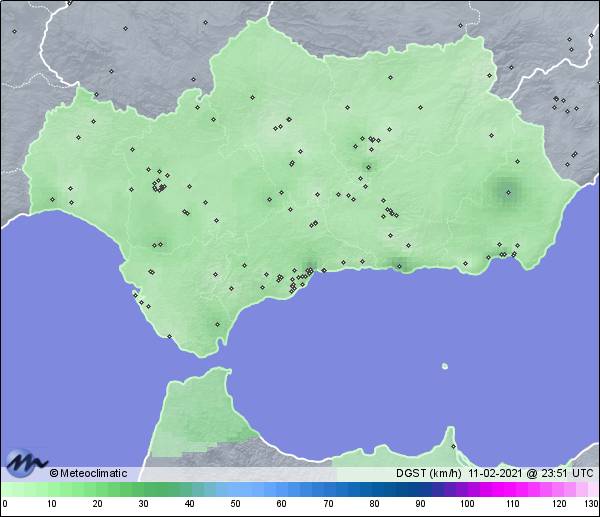Click the legend value 20
This screenshot has height=517, width=600.
click(x=98, y=504)
